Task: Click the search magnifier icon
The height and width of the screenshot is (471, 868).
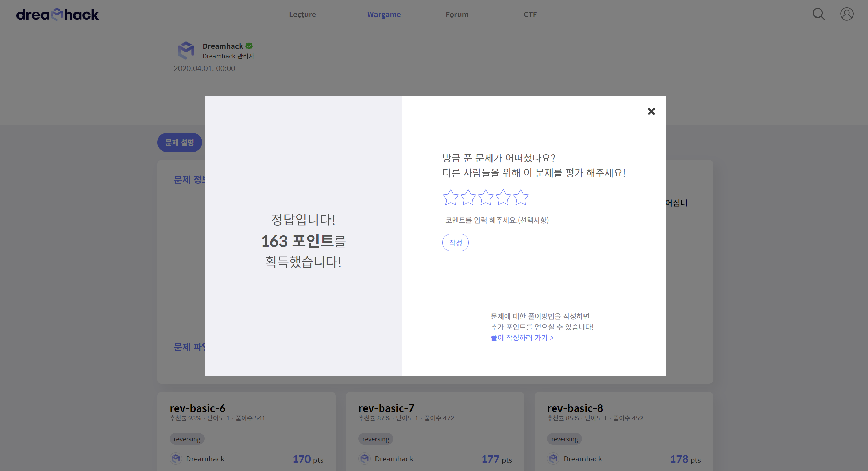Action: pyautogui.click(x=818, y=14)
